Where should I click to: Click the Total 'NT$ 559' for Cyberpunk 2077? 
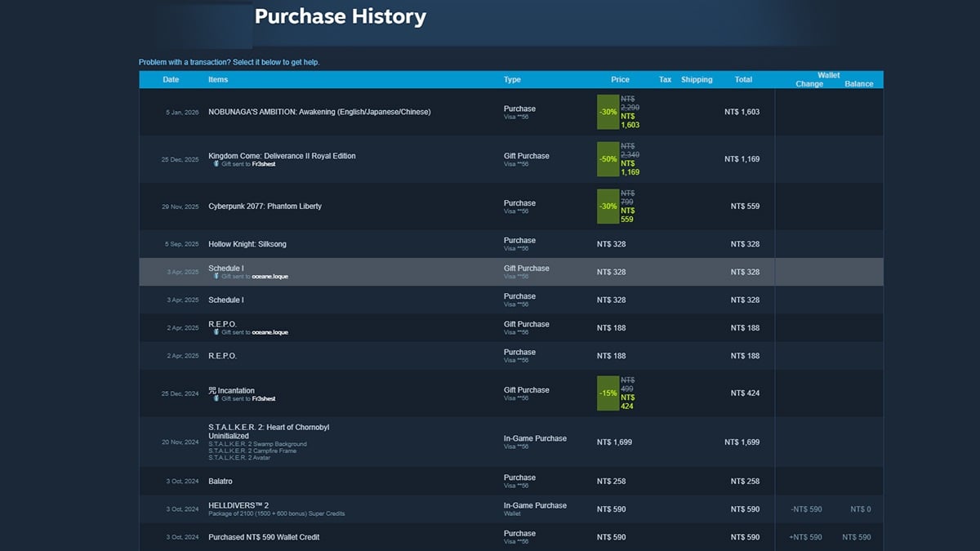745,207
